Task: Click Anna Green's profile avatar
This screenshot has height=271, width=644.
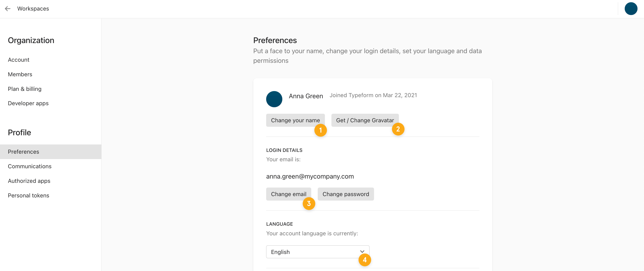Action: [274, 99]
